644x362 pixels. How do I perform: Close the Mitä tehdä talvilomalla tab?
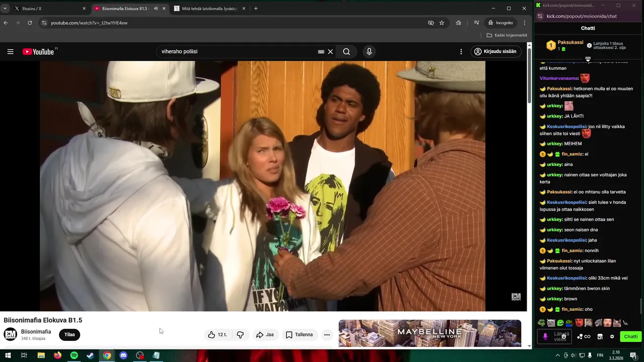point(244,9)
